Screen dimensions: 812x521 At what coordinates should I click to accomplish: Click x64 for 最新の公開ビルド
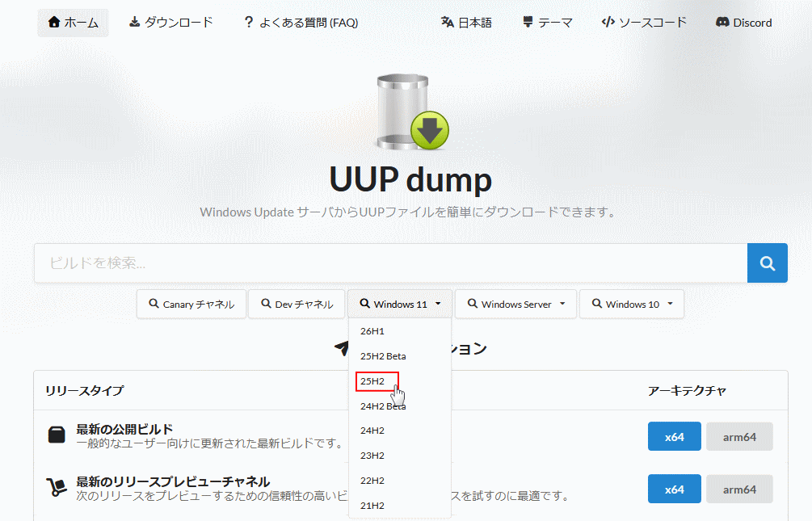coord(675,436)
